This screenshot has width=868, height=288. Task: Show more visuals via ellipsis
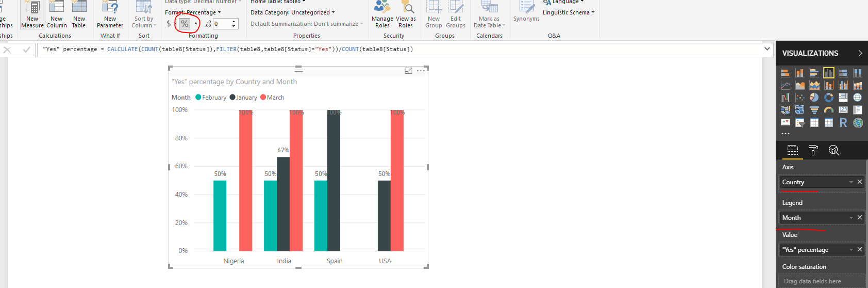coord(786,134)
